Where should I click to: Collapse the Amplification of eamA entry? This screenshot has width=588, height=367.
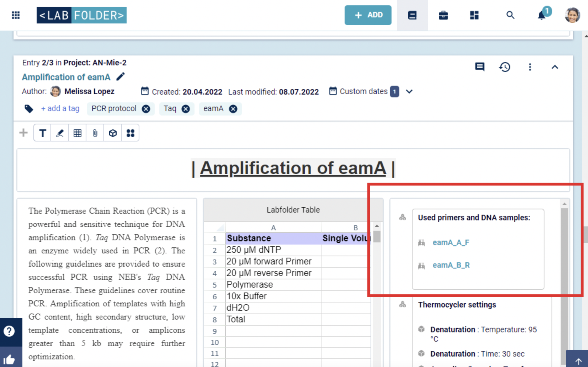[555, 66]
